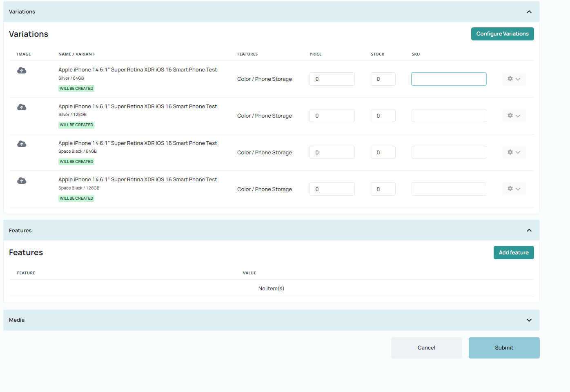
Task: Collapse the Variations section header
Action: (x=272, y=12)
